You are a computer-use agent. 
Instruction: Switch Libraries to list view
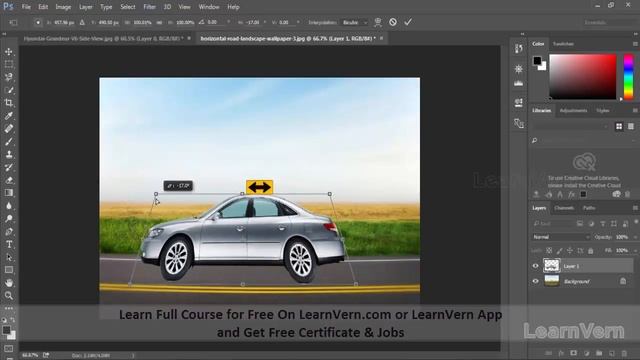(x=631, y=127)
